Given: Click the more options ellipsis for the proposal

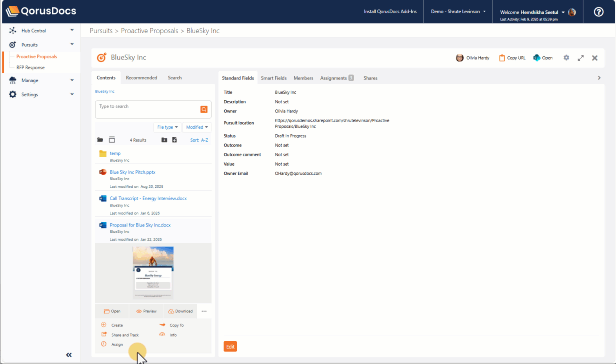Looking at the screenshot, I should pyautogui.click(x=204, y=311).
